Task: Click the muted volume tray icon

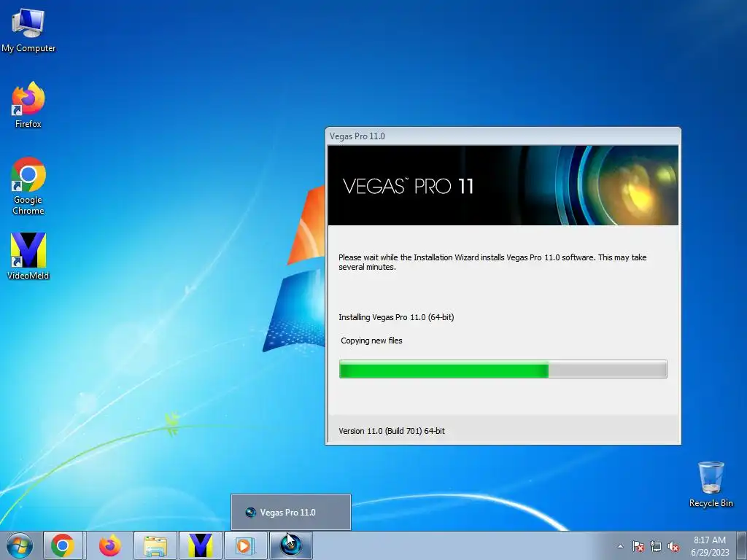Action: pos(673,546)
